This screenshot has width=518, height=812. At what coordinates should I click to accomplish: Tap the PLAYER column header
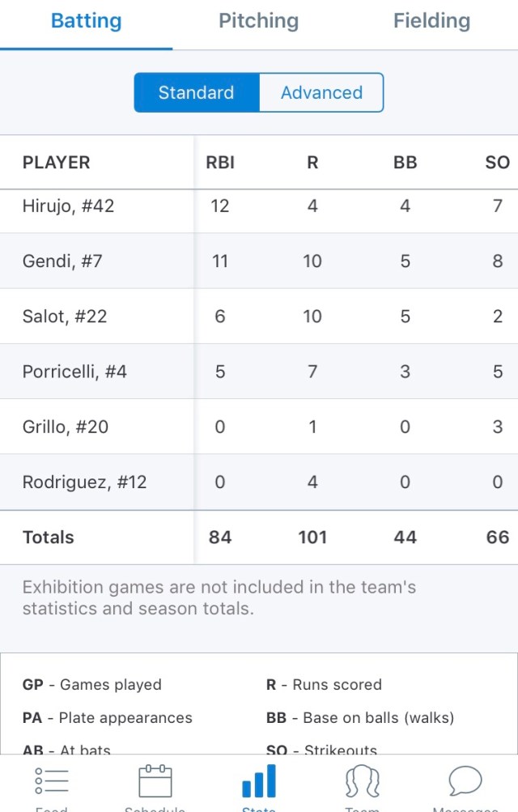click(57, 163)
